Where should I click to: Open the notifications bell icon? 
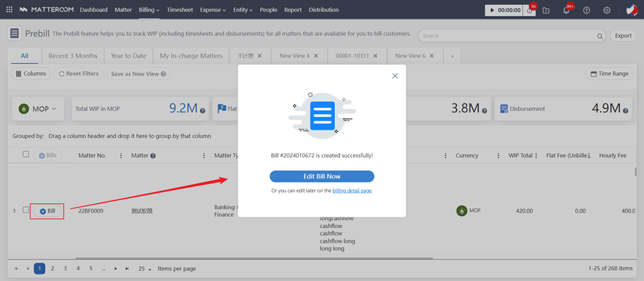pos(566,10)
